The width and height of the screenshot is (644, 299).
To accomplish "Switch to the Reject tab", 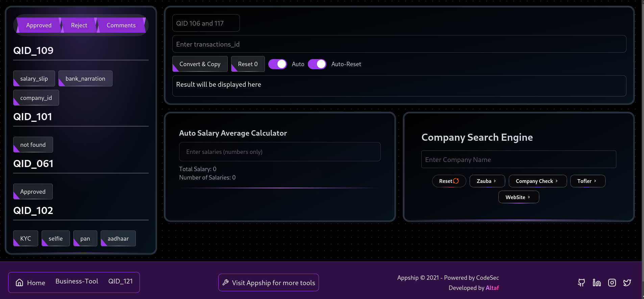I will (x=79, y=25).
